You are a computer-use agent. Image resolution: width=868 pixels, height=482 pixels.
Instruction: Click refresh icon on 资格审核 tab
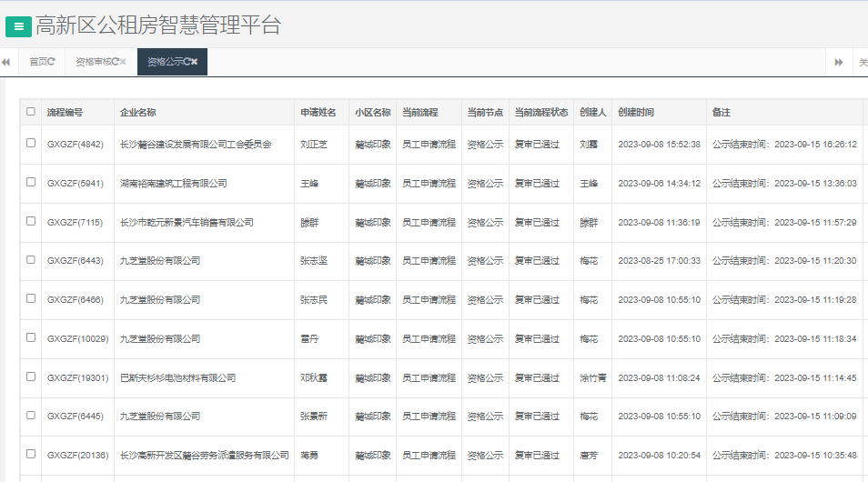(116, 62)
